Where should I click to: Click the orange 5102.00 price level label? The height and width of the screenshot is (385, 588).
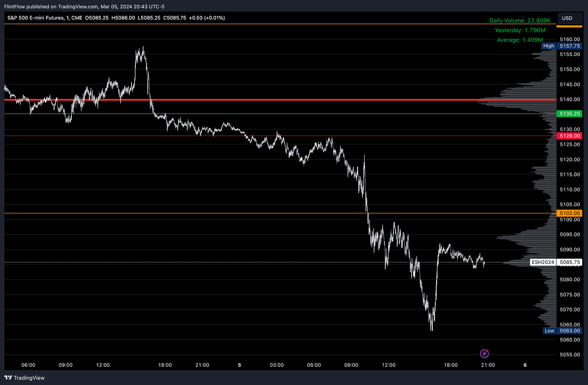pyautogui.click(x=569, y=213)
